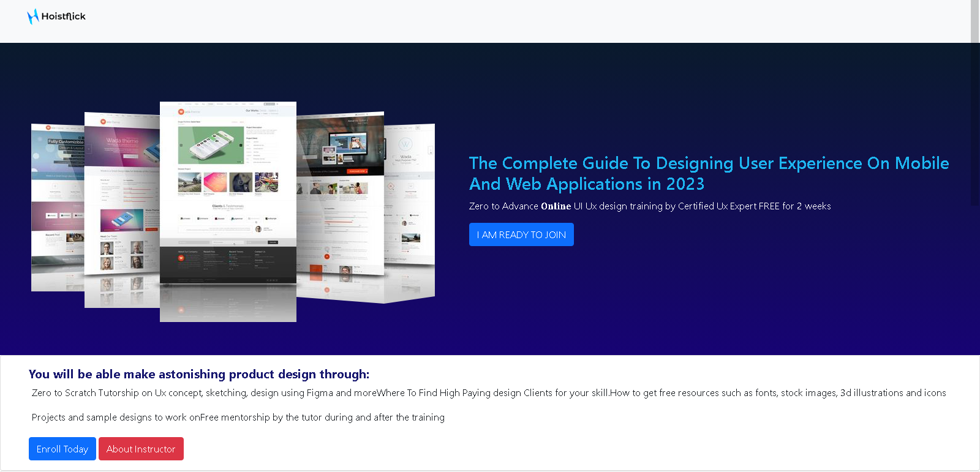
Task: Click the team member photos in mockup
Action: tap(121, 255)
